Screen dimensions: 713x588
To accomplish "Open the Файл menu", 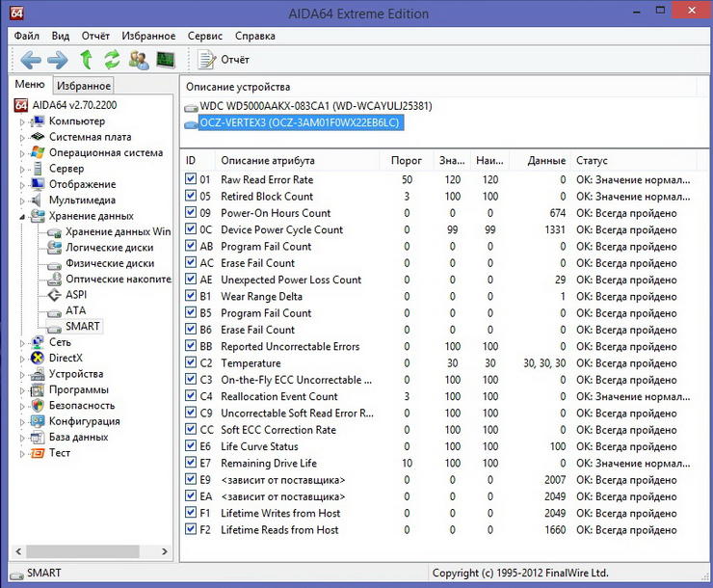I will point(26,36).
